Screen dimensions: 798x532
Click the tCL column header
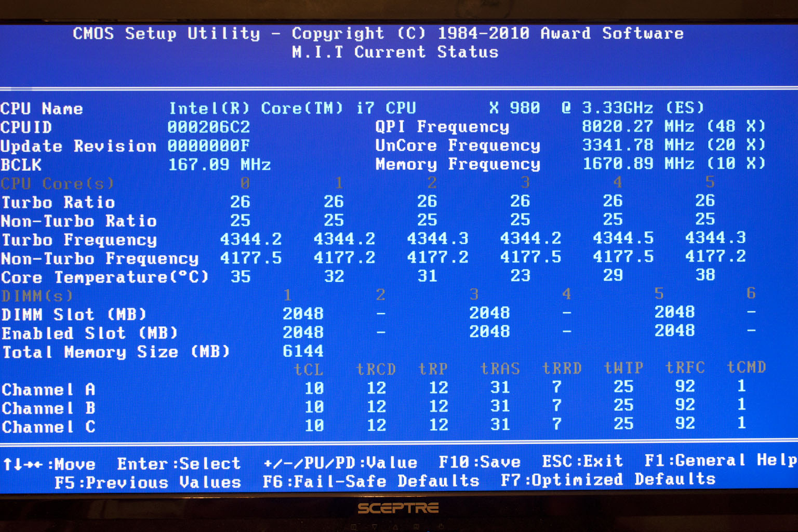click(x=309, y=369)
